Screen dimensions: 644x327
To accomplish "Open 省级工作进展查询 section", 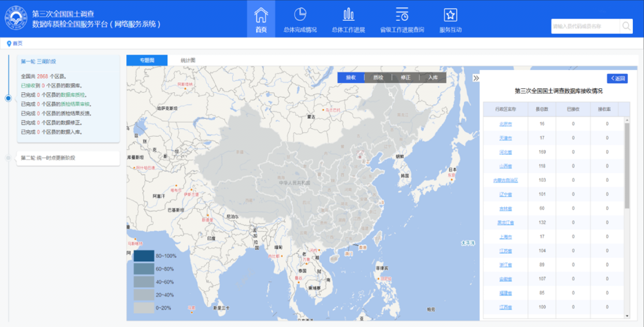I will [402, 19].
